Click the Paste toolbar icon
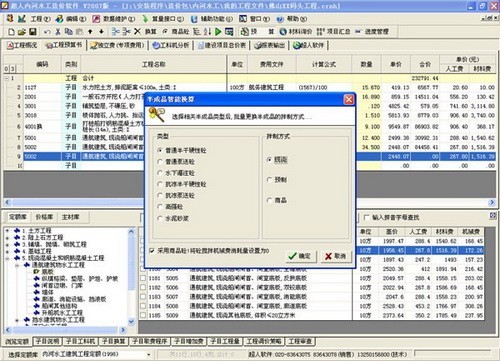This screenshot has height=361, width=500. pyautogui.click(x=79, y=32)
